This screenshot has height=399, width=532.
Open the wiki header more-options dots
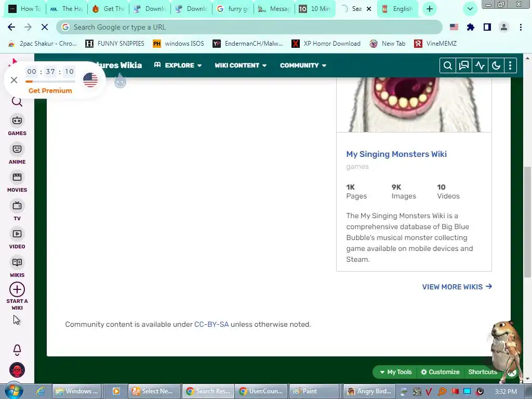pyautogui.click(x=510, y=65)
